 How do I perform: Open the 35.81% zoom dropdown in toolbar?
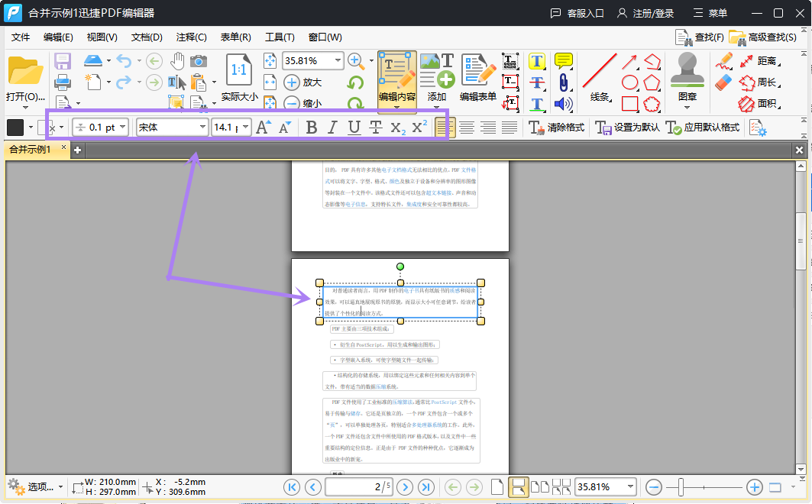[x=338, y=60]
